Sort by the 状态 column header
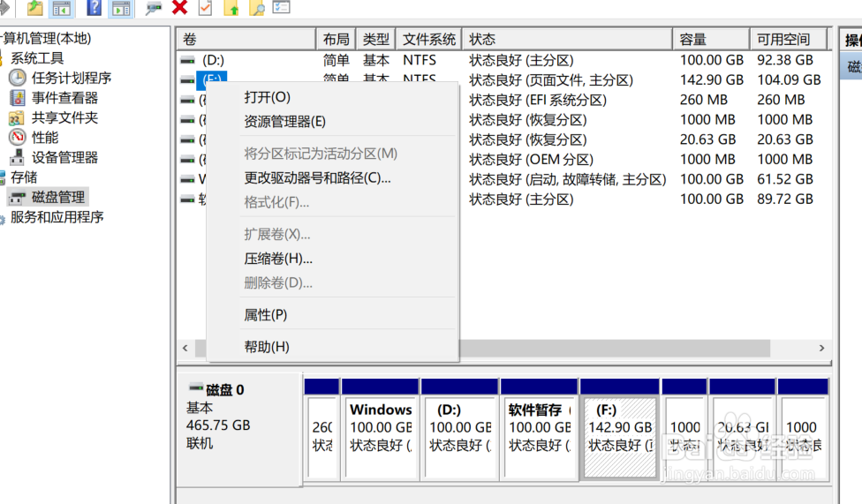The width and height of the screenshot is (862, 504). (567, 39)
